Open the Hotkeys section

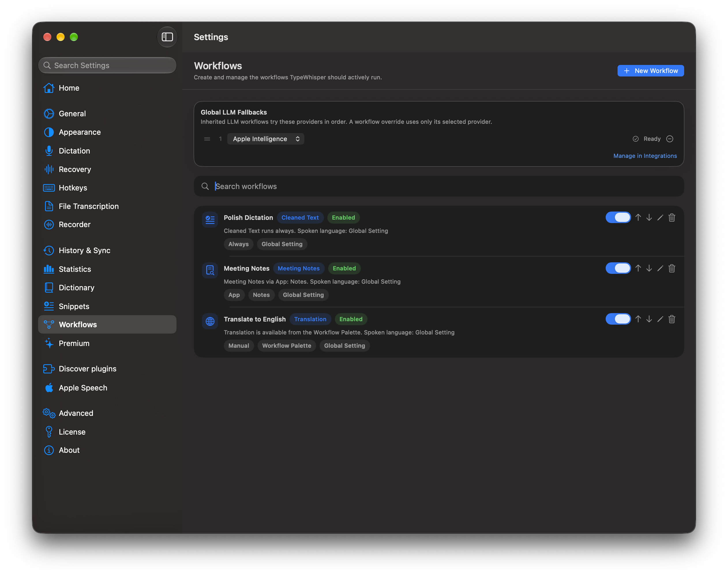107,188
